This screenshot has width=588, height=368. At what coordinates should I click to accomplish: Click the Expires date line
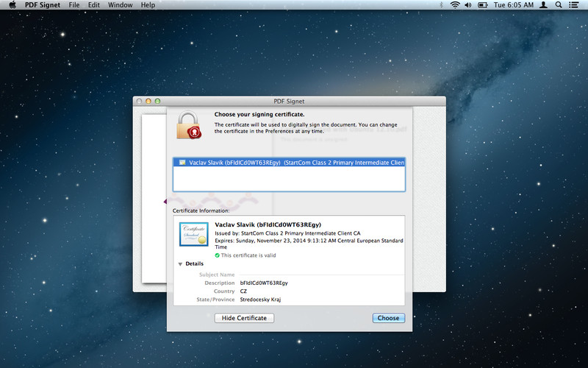309,244
